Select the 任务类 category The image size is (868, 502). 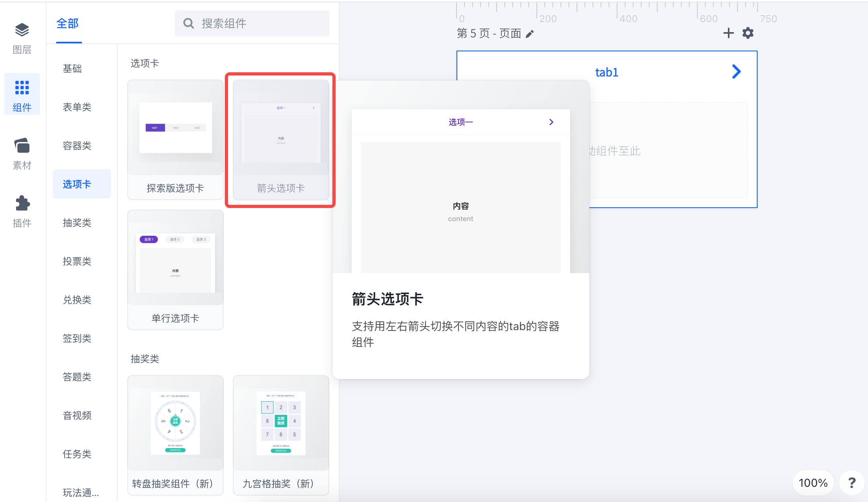(77, 454)
